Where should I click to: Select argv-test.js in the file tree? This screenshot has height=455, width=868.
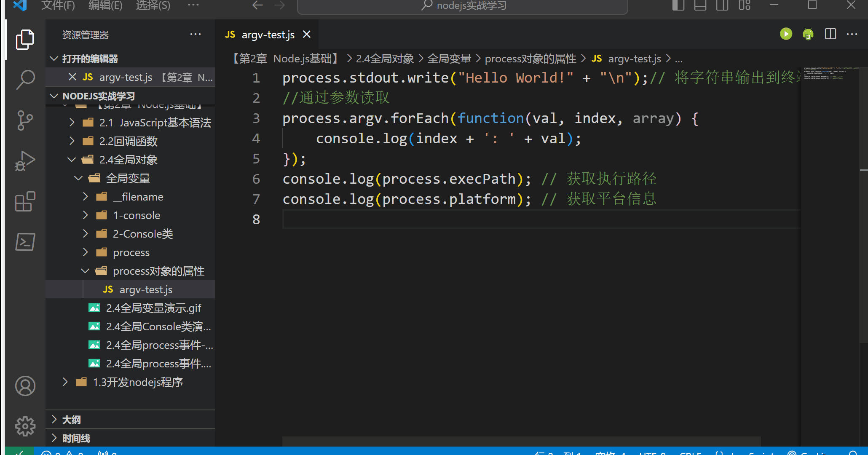pos(130,289)
